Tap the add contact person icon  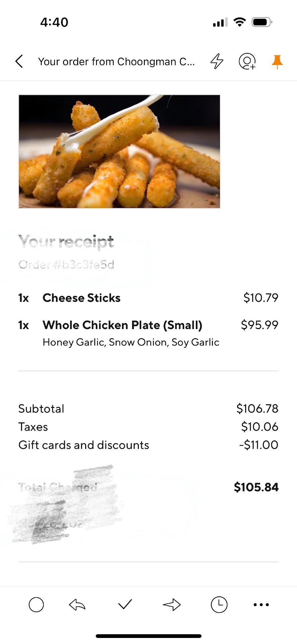tap(247, 61)
